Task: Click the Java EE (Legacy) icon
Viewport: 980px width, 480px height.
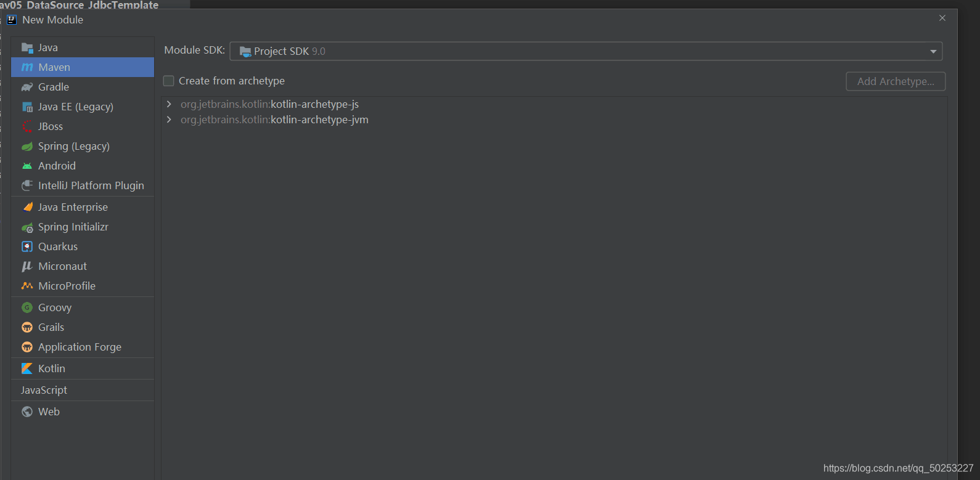Action: (x=27, y=107)
